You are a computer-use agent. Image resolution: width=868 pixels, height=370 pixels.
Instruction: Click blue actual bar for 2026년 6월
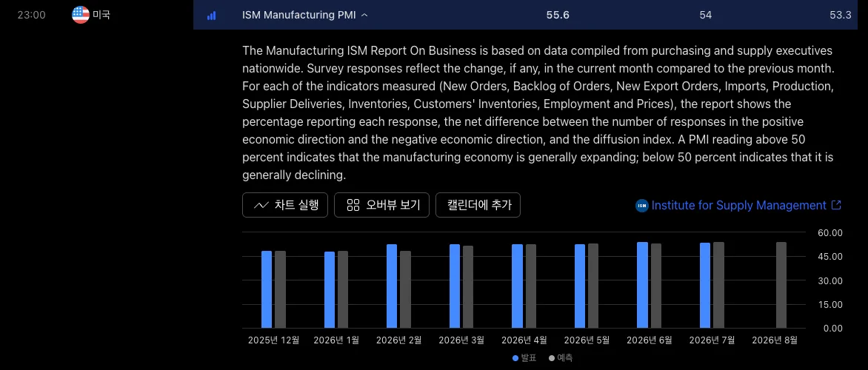(642, 286)
